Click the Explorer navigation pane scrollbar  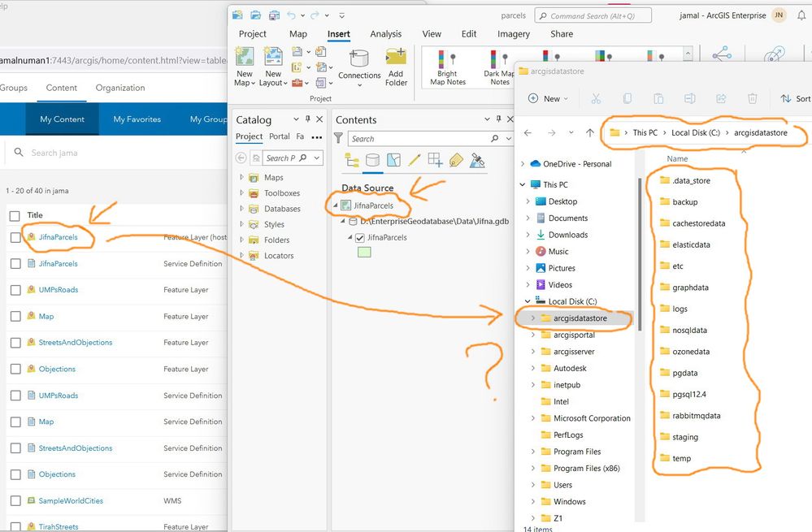click(640, 253)
